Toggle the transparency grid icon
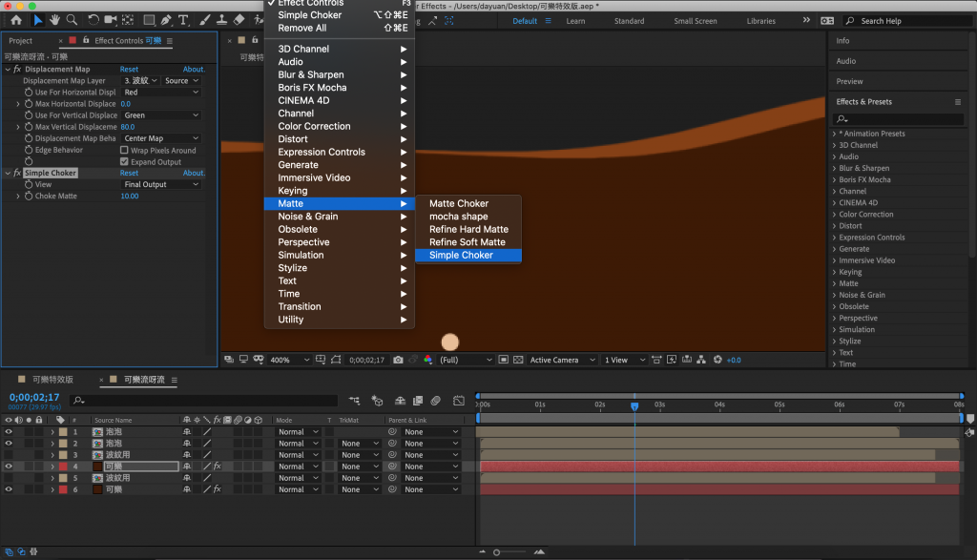Viewport: 977px width, 560px height. tap(518, 360)
